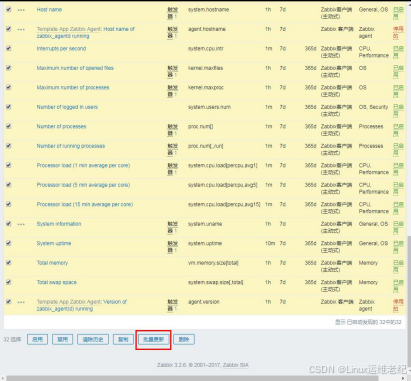Open '...' menu for Version of zabbix_agent(d) row
The width and height of the screenshot is (411, 381).
tap(21, 302)
